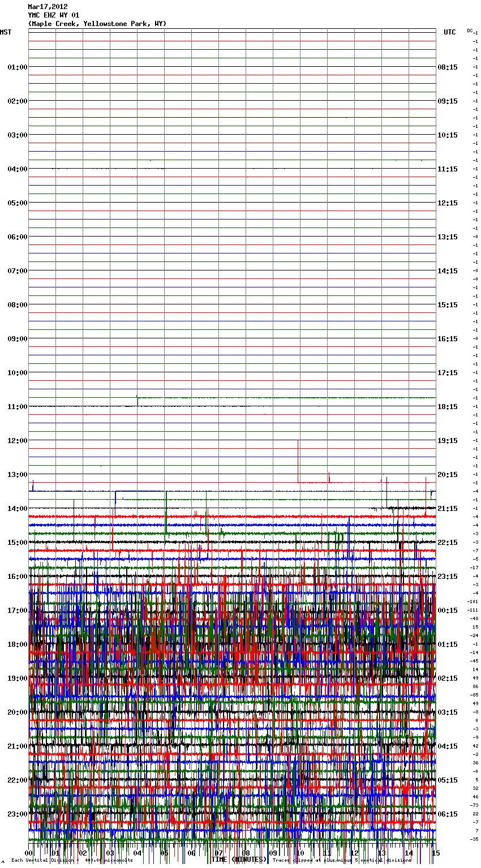Select the DC offset value -73
This screenshot has height=868, width=481.
click(x=474, y=805)
